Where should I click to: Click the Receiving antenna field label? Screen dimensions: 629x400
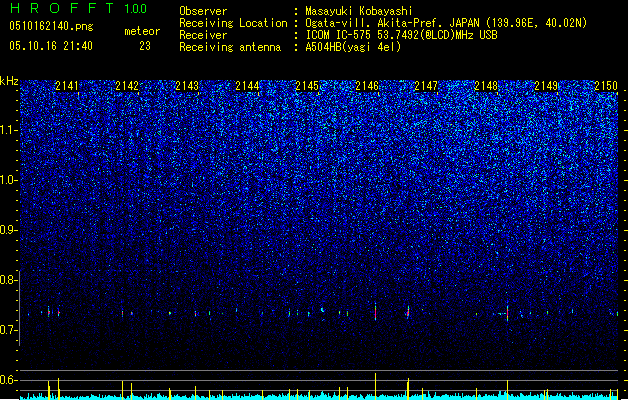230,47
